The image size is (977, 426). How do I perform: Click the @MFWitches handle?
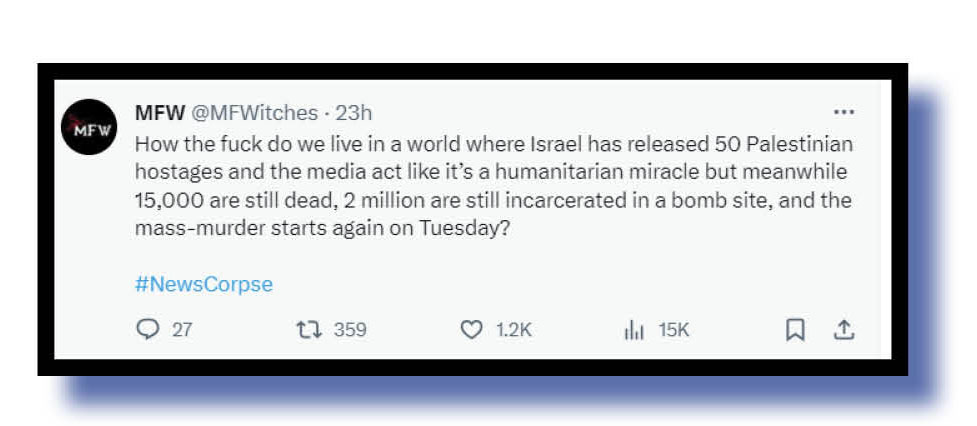click(255, 113)
